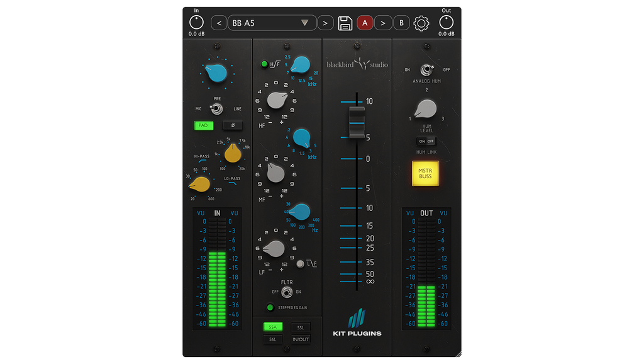Select the B comparison state
644x364 pixels.
[x=401, y=23]
